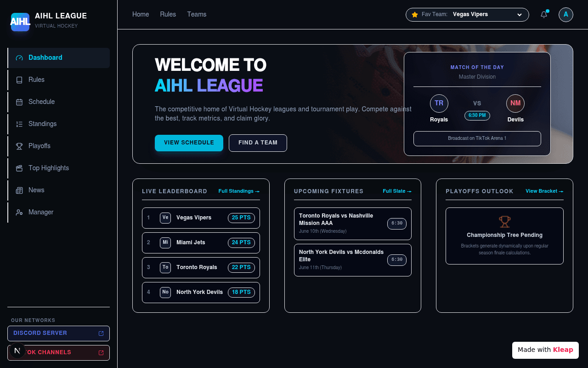Click the View Schedule button
The image size is (588, 368).
(x=189, y=143)
